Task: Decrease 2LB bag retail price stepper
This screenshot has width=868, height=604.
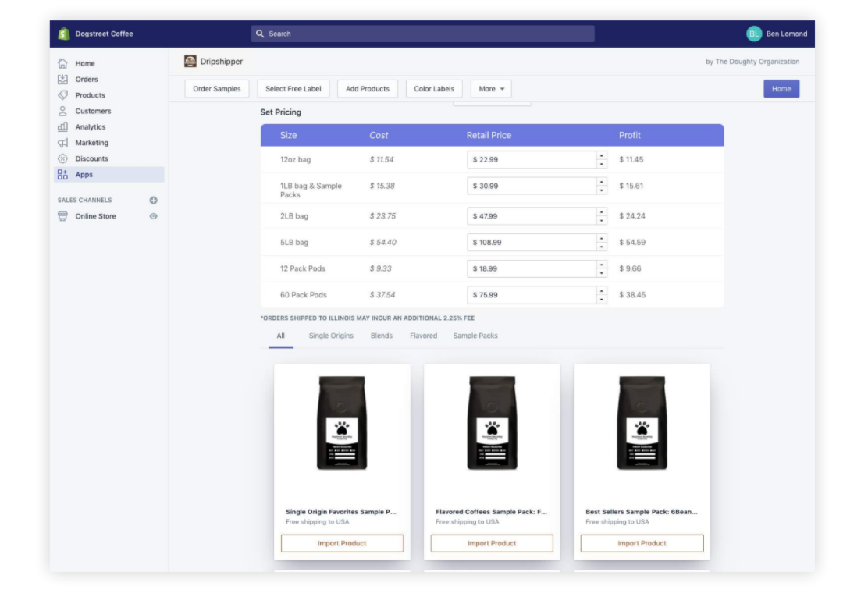Action: 602,220
